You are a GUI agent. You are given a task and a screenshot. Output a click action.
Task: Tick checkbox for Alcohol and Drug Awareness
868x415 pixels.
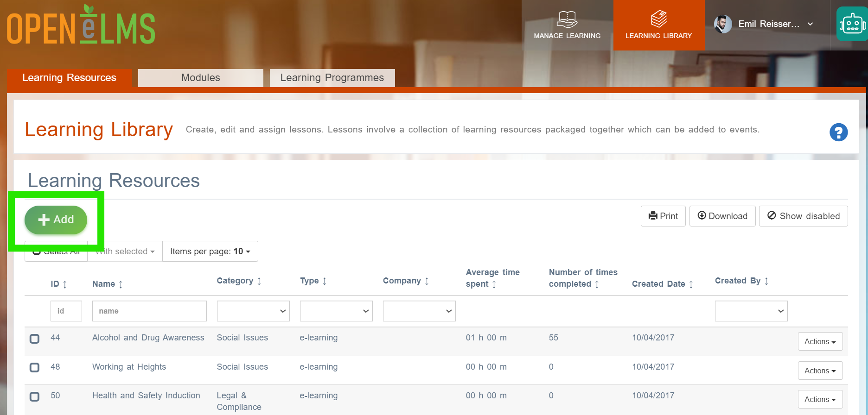click(34, 339)
